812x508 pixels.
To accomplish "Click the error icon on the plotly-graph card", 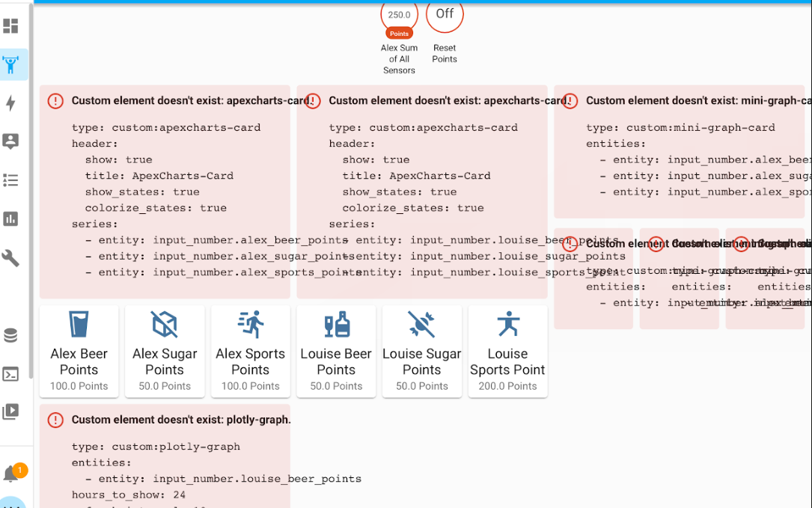I will click(x=55, y=420).
